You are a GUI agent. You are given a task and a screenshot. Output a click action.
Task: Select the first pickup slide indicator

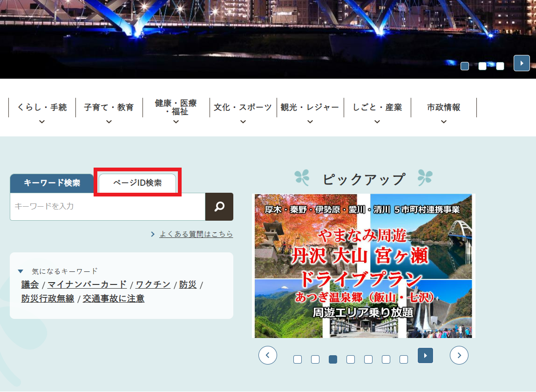(298, 359)
